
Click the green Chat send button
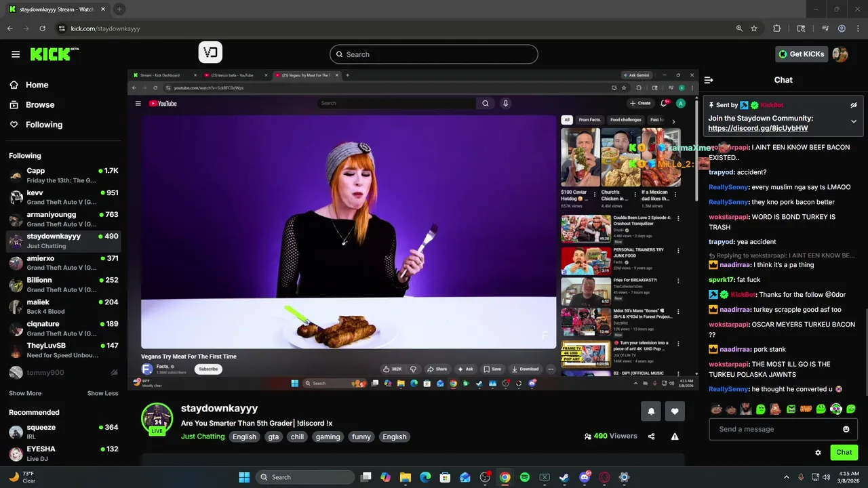[844, 452]
